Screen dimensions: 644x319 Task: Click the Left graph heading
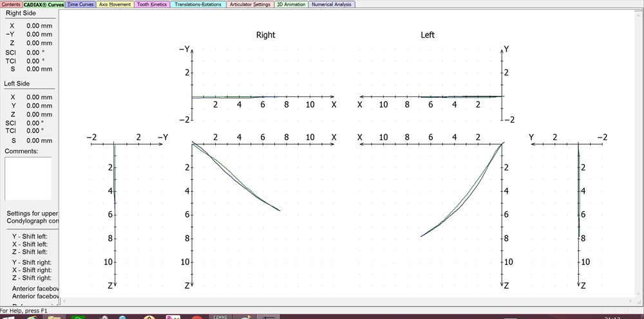click(x=428, y=35)
